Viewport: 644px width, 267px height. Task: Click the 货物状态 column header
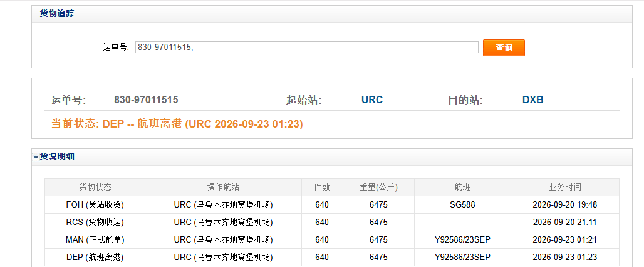point(95,188)
